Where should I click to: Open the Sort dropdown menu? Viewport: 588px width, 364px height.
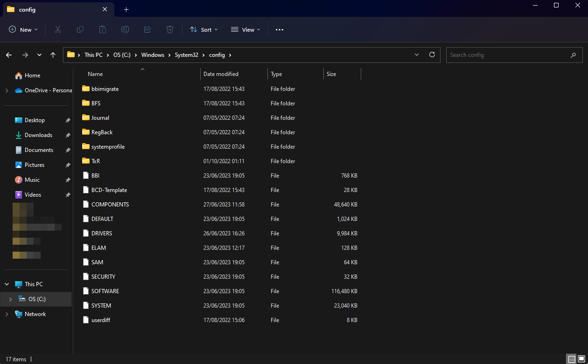[x=204, y=29]
